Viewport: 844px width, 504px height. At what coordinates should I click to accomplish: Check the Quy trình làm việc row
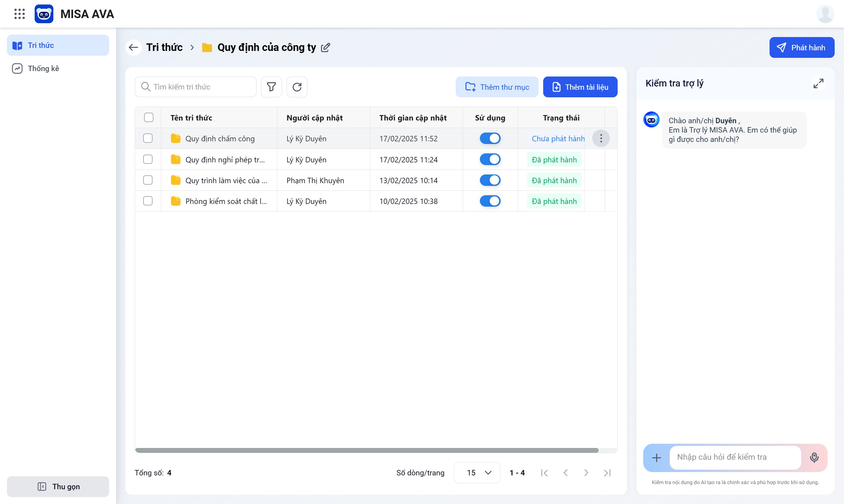point(148,180)
